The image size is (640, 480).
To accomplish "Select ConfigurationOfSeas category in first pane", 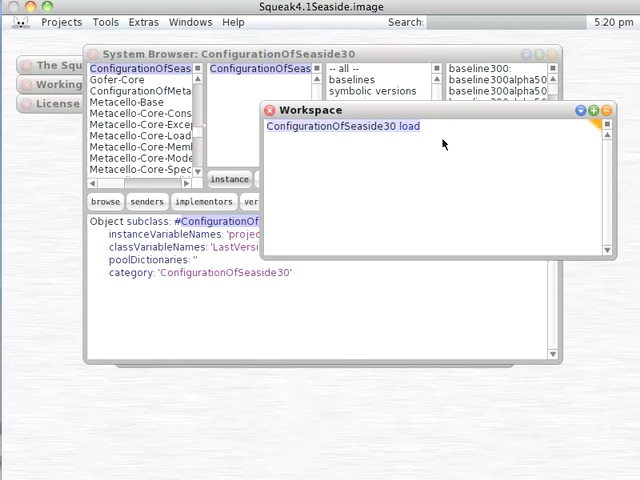I will click(x=140, y=69).
